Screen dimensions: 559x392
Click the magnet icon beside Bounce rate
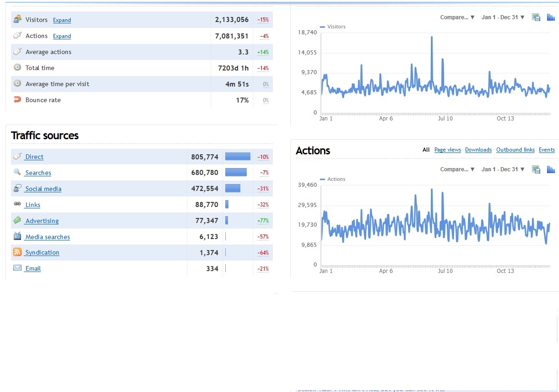pos(17,100)
